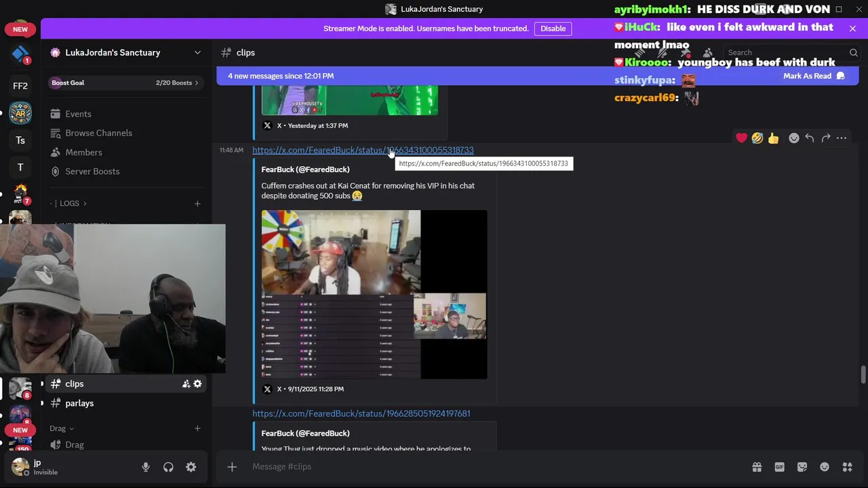Join the Drag voice channel
This screenshot has height=488, width=868.
pyautogui.click(x=125, y=445)
